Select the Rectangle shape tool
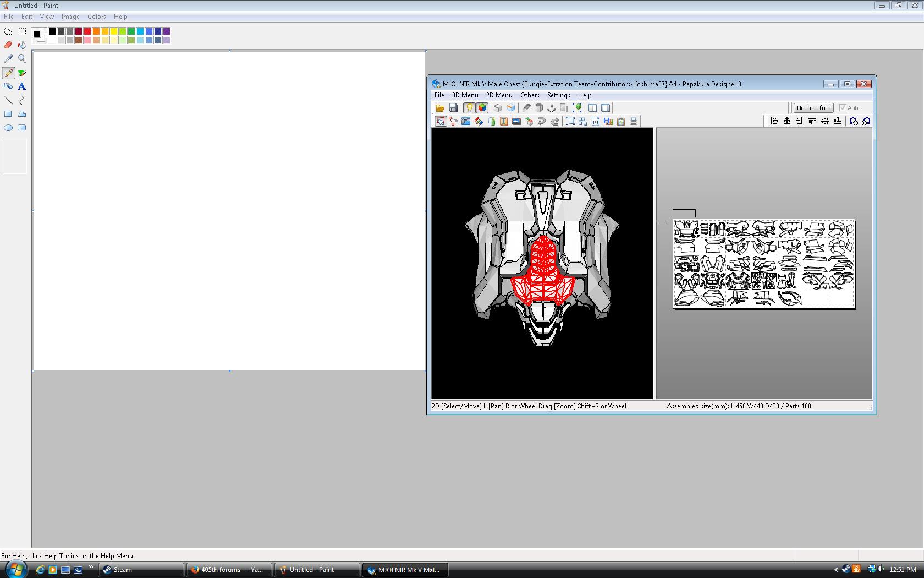Image resolution: width=924 pixels, height=578 pixels. click(x=8, y=114)
